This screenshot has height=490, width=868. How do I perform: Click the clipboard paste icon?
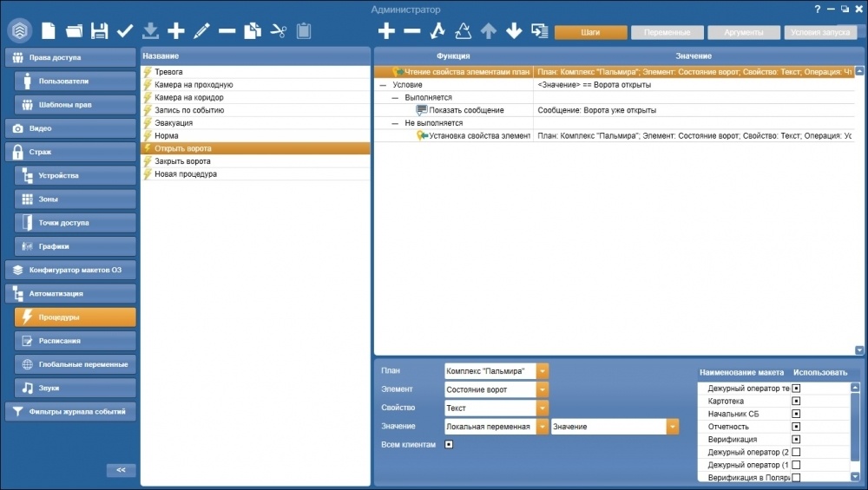pyautogui.click(x=303, y=31)
